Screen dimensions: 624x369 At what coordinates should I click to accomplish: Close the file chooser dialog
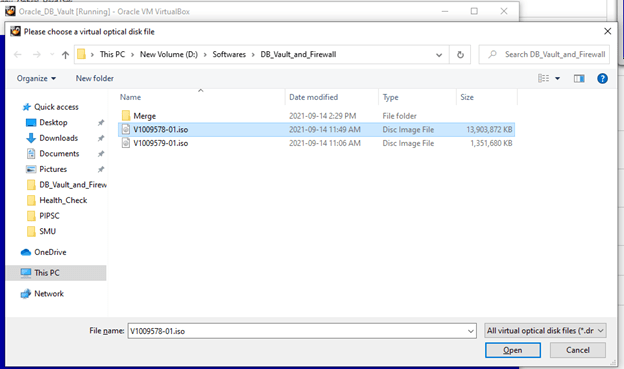[x=607, y=31]
